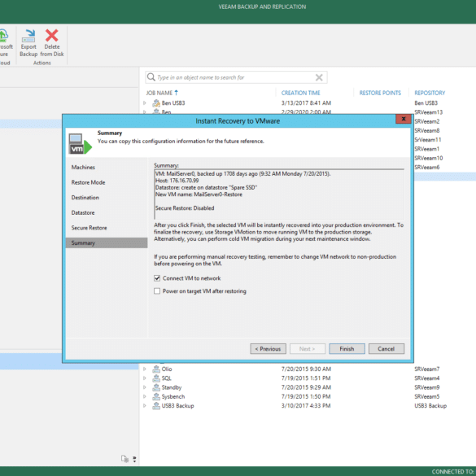
Task: Click '3/10/2017 4:33 PM' creation time
Action: (306, 406)
